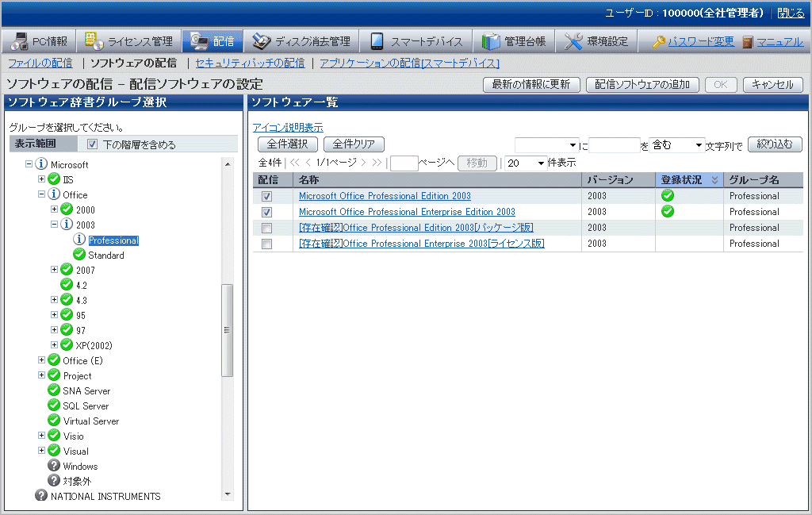The width and height of the screenshot is (812, 515).
Task: Go to the first page of results
Action: point(295,163)
